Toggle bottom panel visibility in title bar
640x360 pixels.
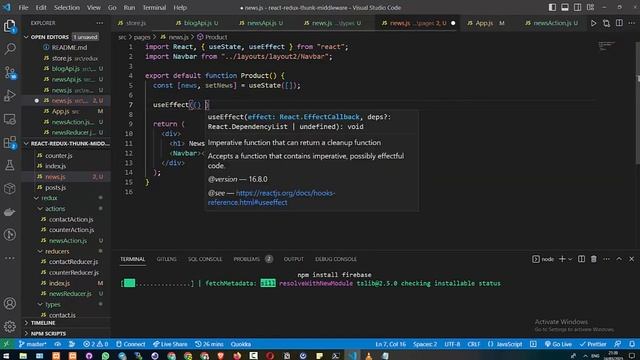[565, 7]
